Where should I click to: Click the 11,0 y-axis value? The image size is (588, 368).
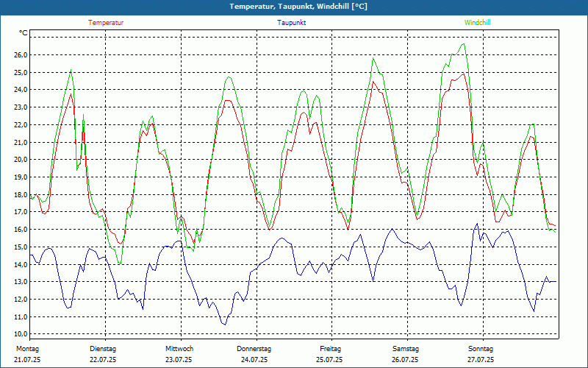21,316
